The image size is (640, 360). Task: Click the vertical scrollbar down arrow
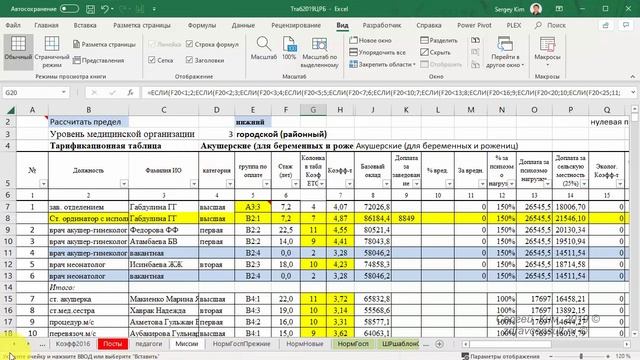[x=635, y=334]
